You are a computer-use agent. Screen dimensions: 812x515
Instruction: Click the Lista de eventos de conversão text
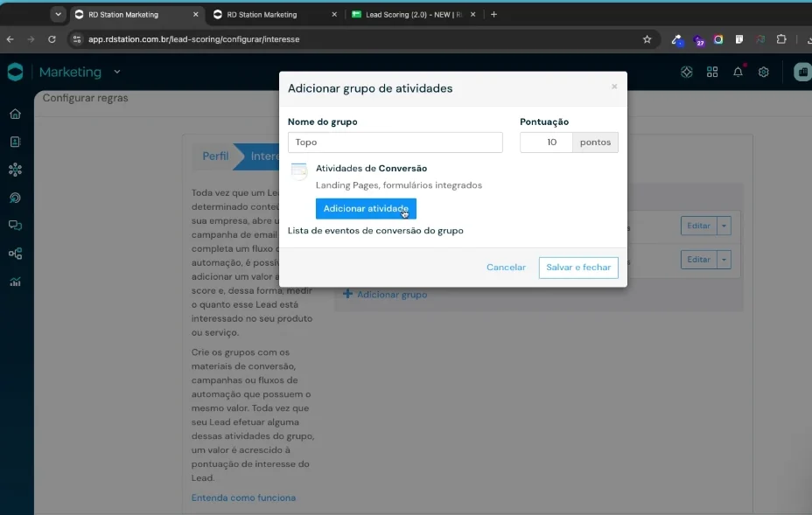click(375, 231)
